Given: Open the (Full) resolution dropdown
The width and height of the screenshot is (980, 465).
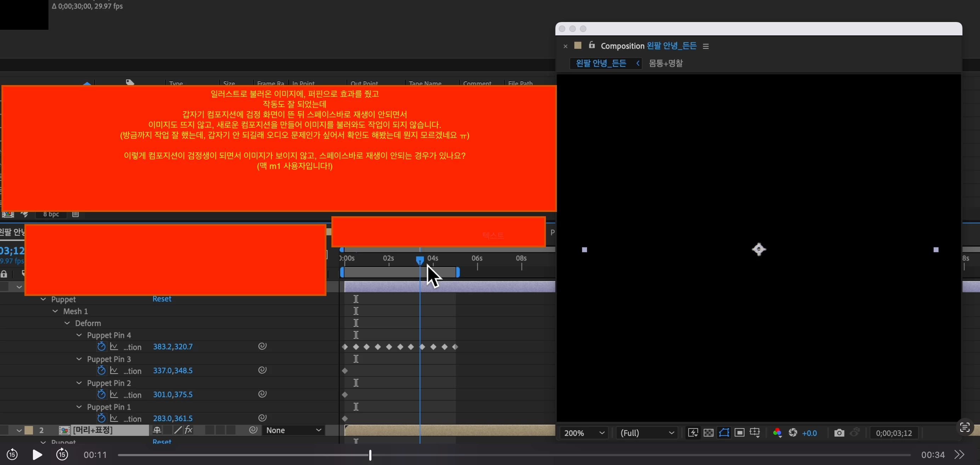Looking at the screenshot, I should tap(647, 433).
